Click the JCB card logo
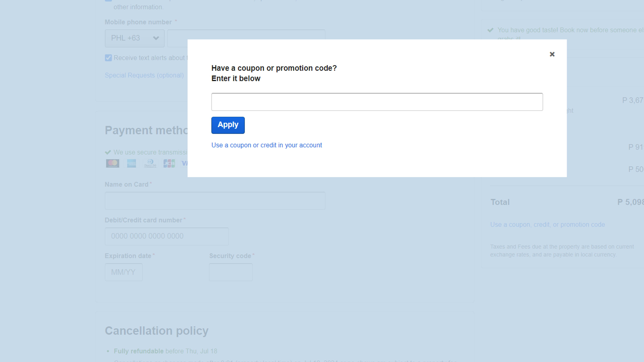This screenshot has height=362, width=644. tap(169, 163)
